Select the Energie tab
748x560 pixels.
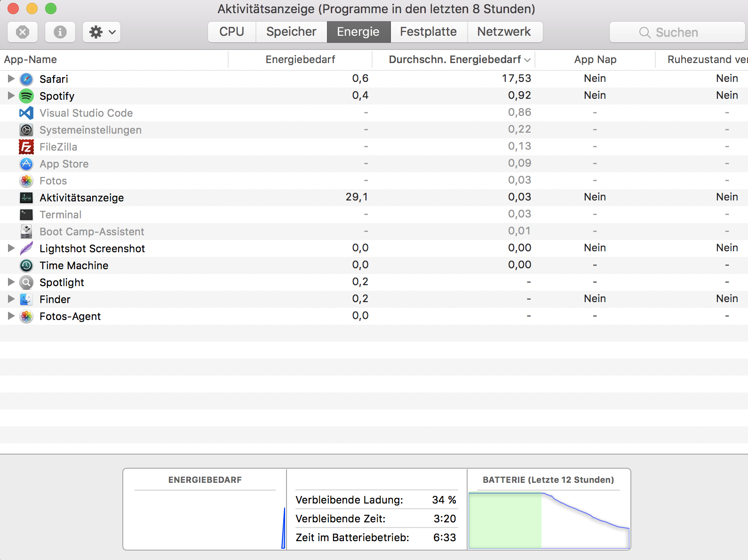(x=358, y=32)
